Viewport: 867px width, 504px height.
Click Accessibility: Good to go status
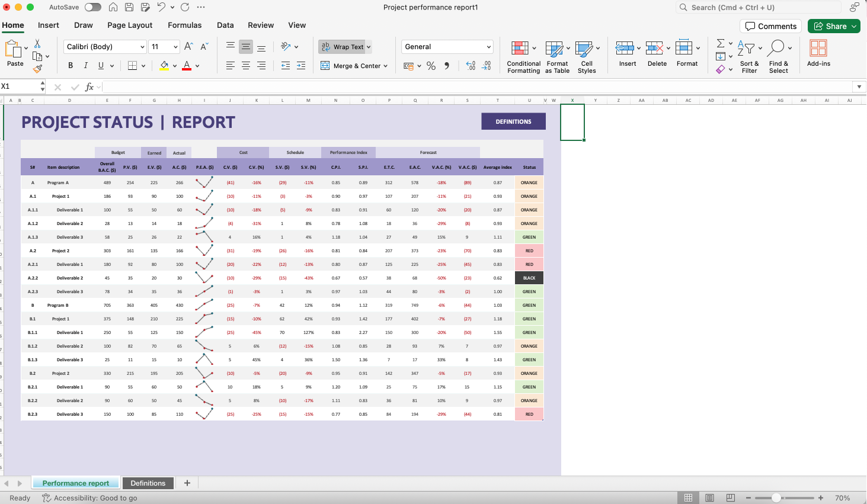(x=89, y=498)
